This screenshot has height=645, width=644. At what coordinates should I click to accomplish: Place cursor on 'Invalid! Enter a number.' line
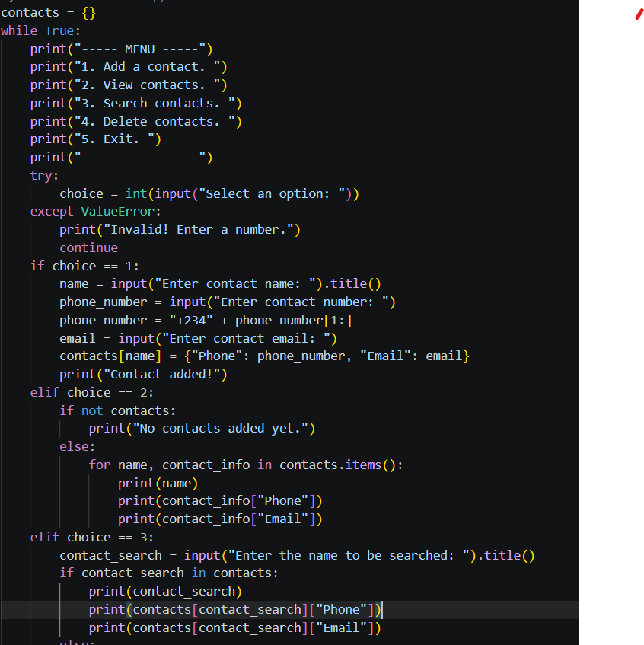click(x=180, y=229)
